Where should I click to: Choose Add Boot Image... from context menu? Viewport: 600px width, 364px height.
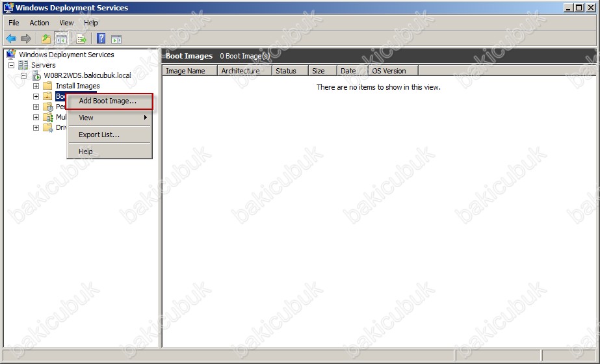(109, 101)
